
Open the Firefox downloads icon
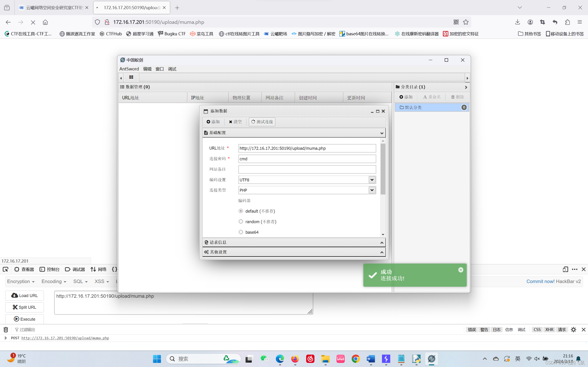click(x=517, y=22)
